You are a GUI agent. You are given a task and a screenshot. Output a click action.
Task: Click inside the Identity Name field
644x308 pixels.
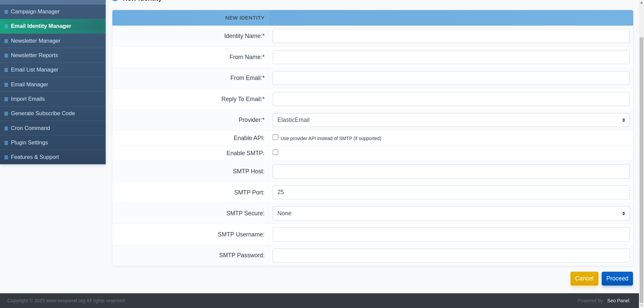click(451, 36)
